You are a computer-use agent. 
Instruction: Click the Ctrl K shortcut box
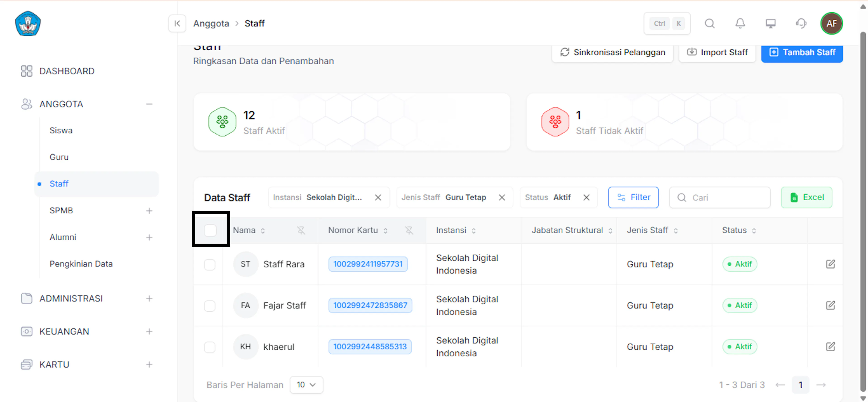(667, 23)
